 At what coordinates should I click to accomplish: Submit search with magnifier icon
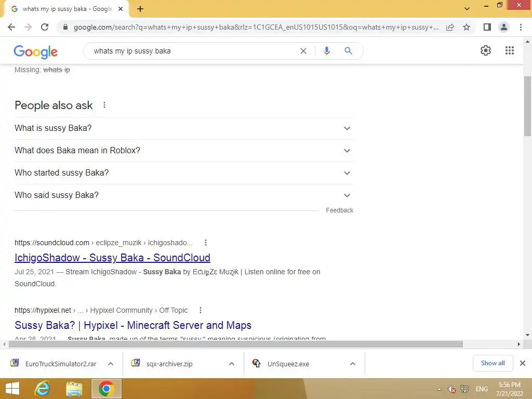[348, 51]
